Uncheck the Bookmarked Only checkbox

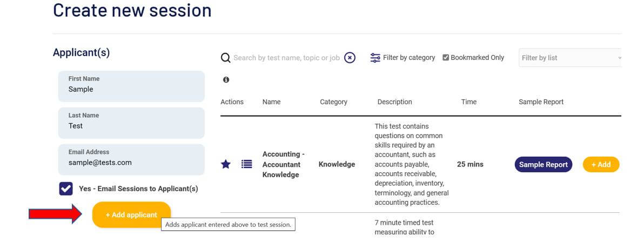click(446, 57)
